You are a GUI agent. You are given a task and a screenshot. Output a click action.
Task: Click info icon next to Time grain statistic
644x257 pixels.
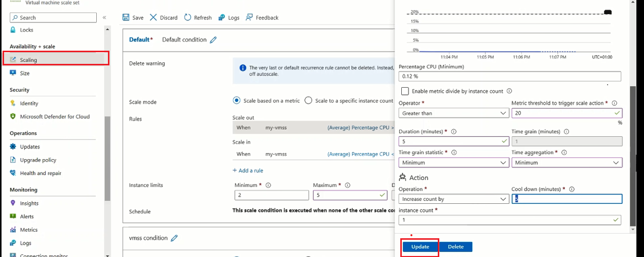pos(453,152)
